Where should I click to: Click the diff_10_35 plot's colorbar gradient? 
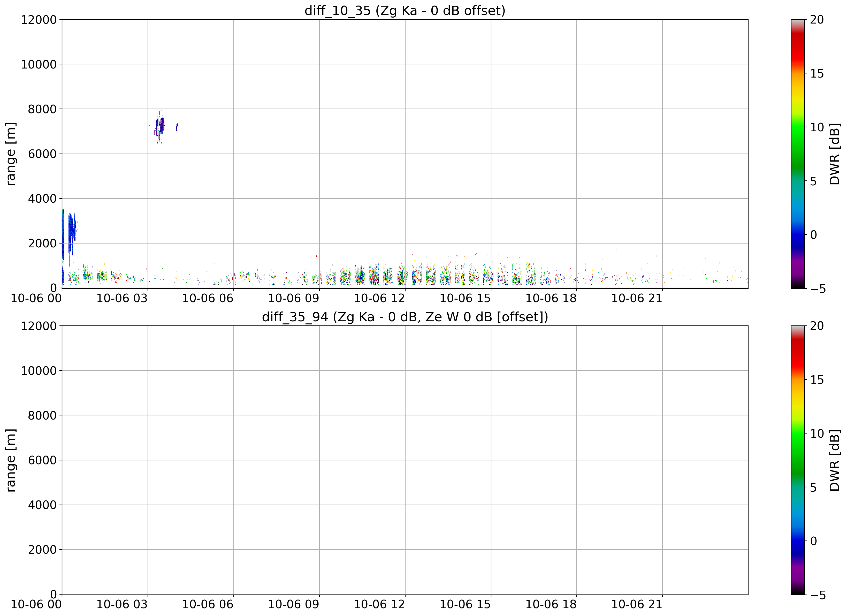point(798,154)
